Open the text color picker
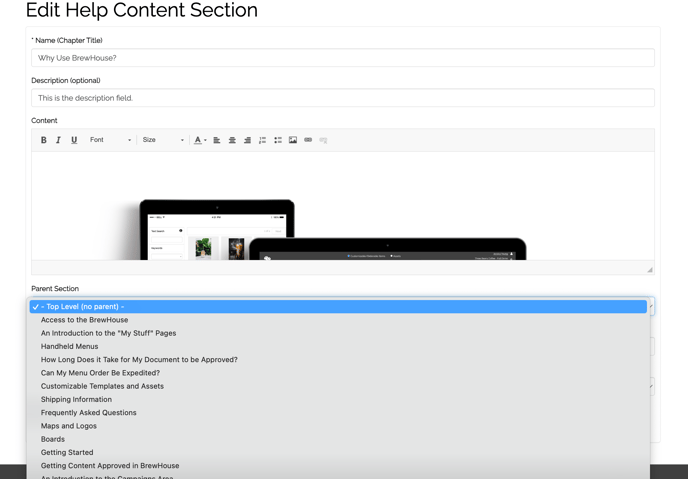 [x=200, y=140]
